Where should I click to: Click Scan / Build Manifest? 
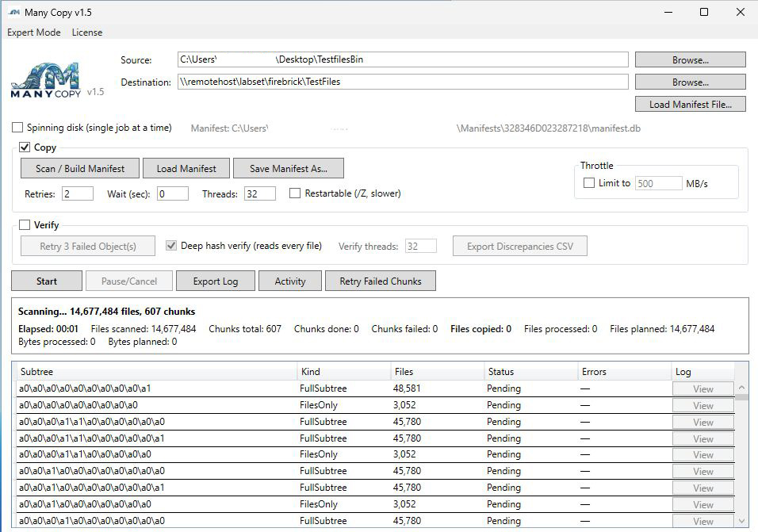[80, 169]
